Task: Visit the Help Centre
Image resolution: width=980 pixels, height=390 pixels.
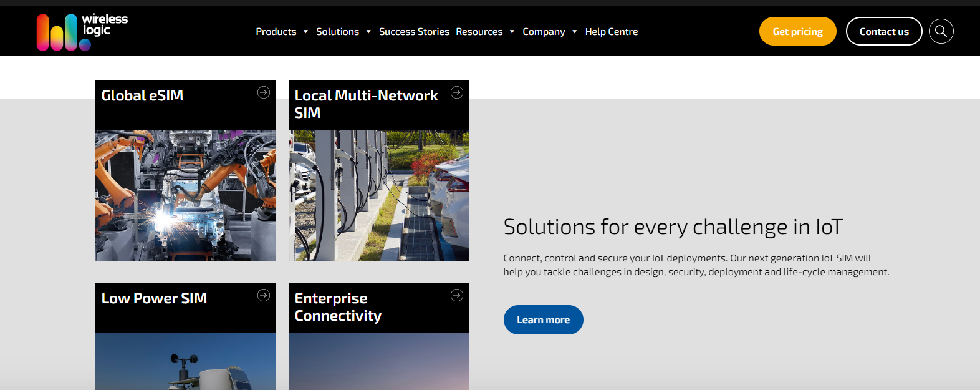Action: (x=612, y=32)
